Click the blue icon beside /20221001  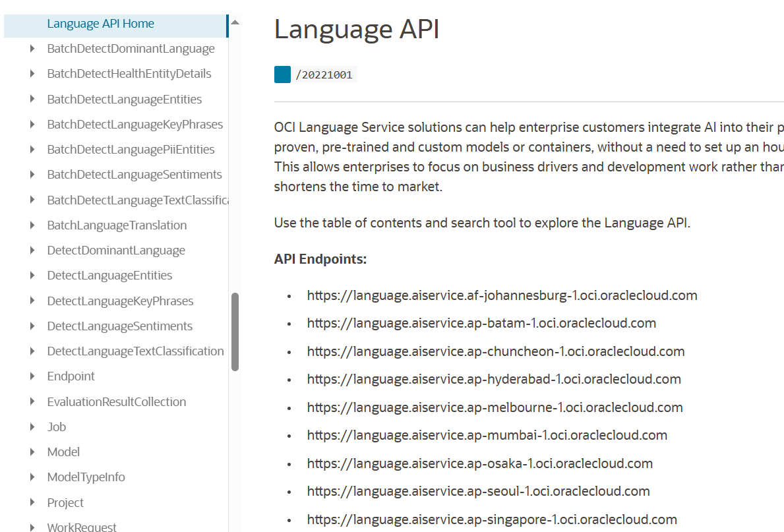(x=282, y=74)
